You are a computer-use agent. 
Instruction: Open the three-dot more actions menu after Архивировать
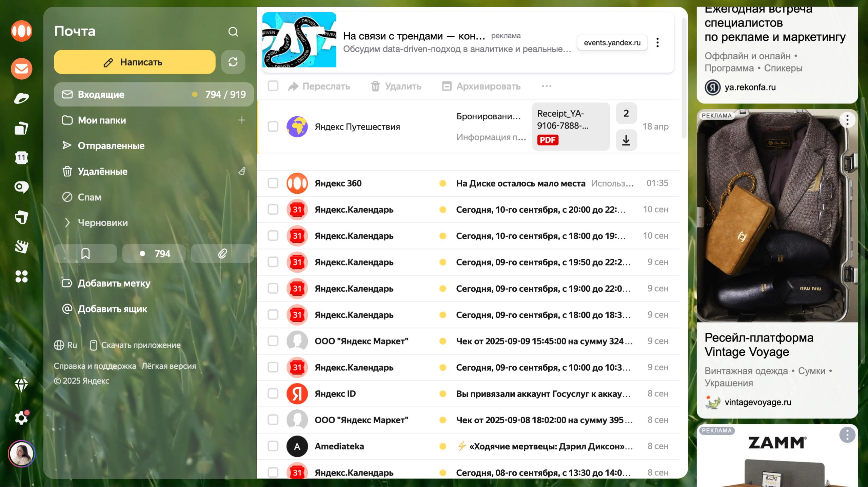pyautogui.click(x=547, y=86)
